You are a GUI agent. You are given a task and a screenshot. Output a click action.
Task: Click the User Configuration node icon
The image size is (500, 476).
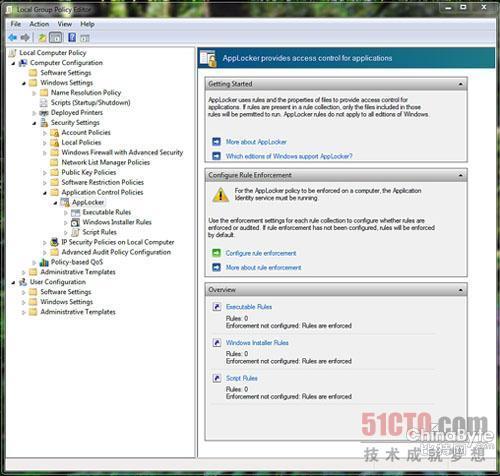tap(23, 282)
